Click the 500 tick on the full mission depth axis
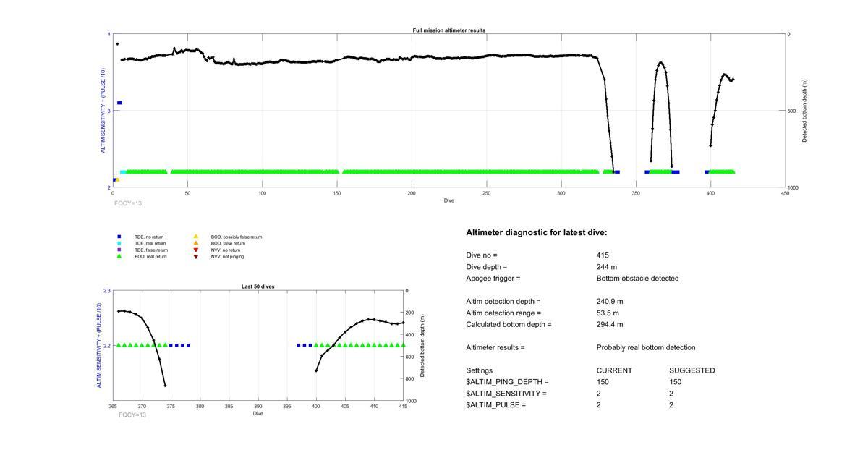Image resolution: width=868 pixels, height=450 pixels. point(793,111)
